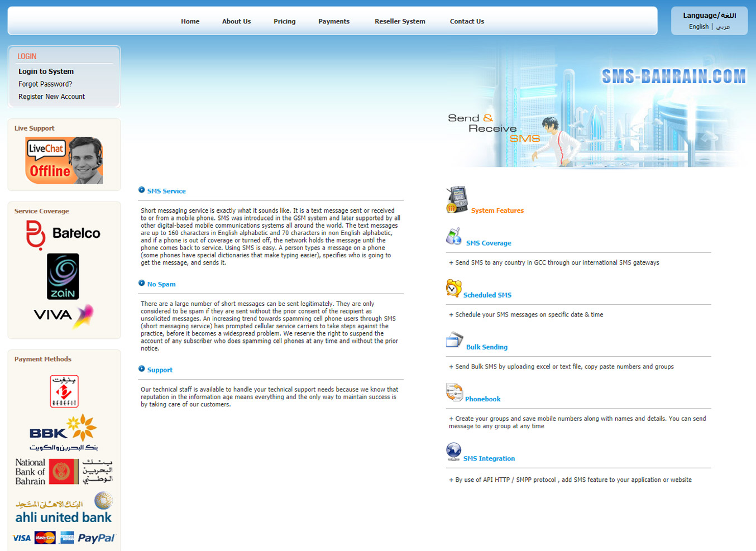The image size is (756, 551).
Task: Click the SMS Integration globe icon
Action: click(x=453, y=451)
